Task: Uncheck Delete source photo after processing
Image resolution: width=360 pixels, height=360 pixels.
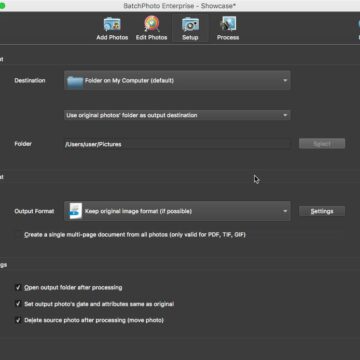Action: 18,320
